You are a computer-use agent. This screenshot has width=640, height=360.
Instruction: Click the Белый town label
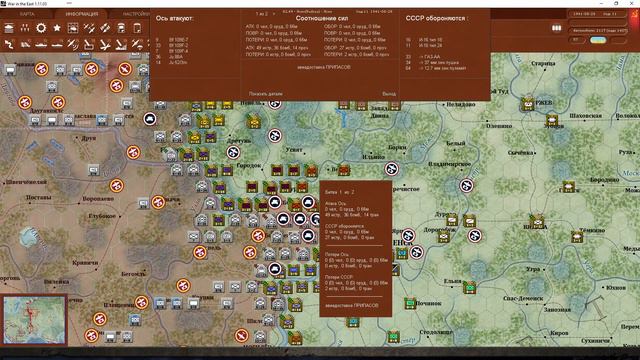click(x=455, y=143)
